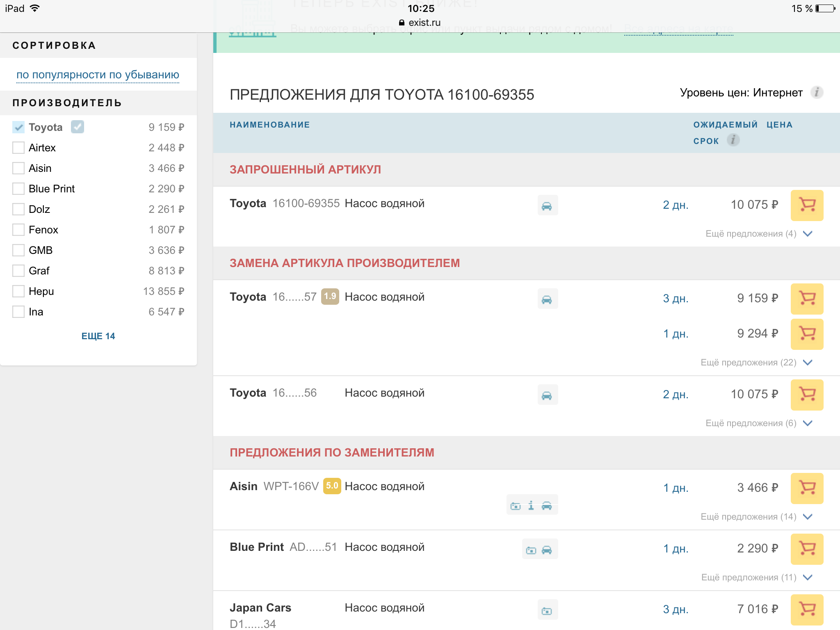Screen dimensions: 840x630
Task: Click the ЦЕНА column header
Action: coord(779,125)
